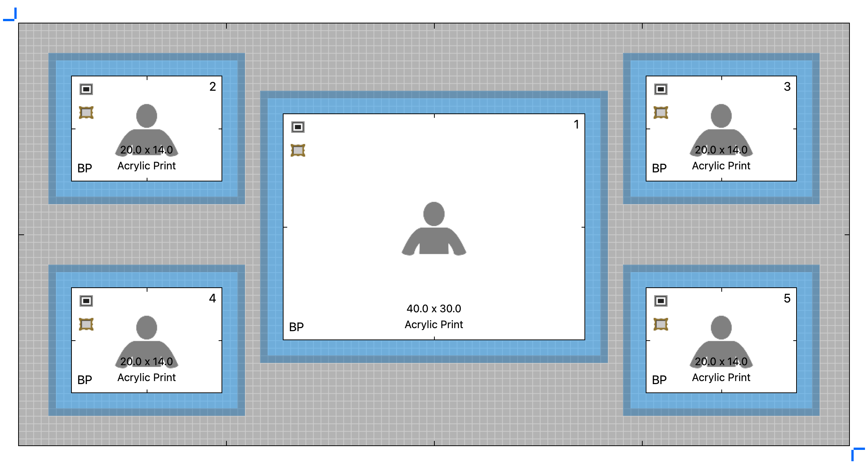
Task: Click the mat icon in opening 3
Action: [x=661, y=89]
